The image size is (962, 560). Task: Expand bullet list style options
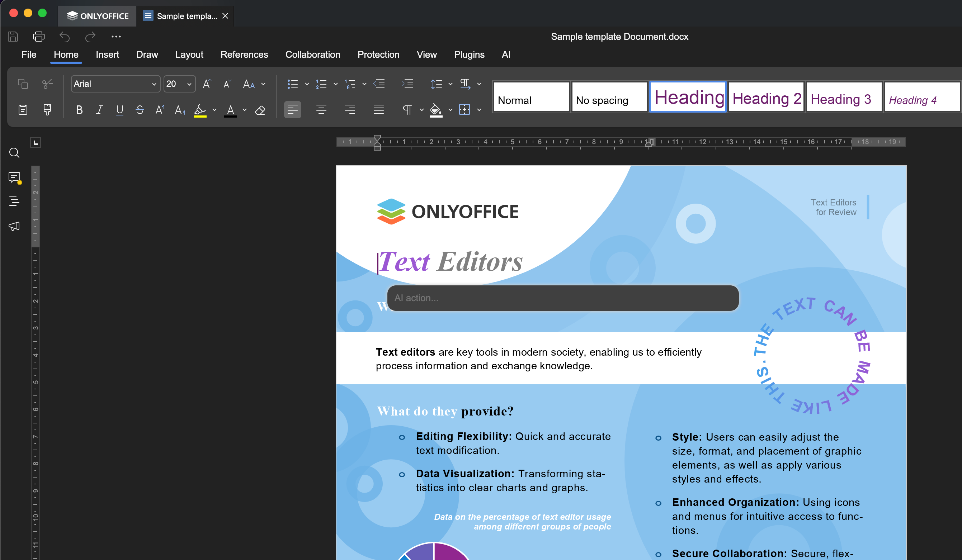[307, 84]
